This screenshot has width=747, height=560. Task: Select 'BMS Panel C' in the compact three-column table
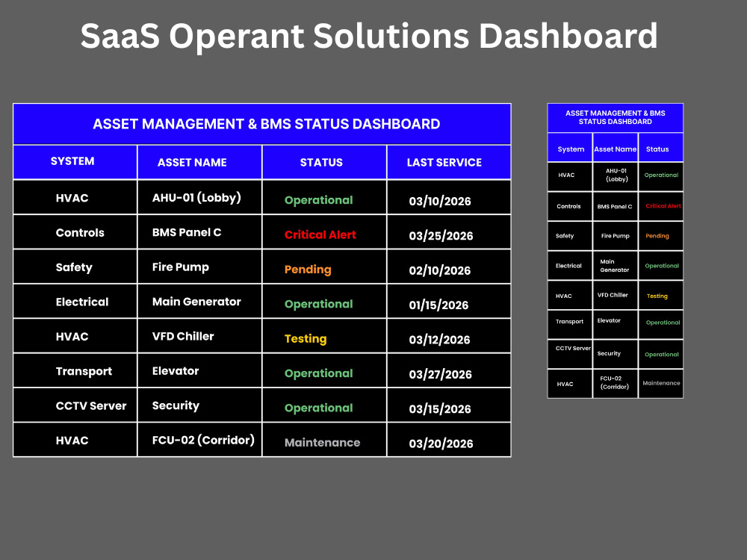coord(615,206)
